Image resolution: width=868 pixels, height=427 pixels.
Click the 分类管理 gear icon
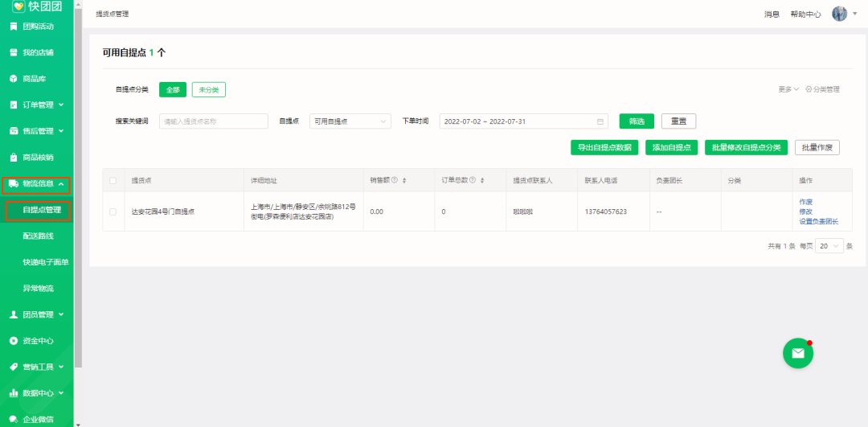(x=809, y=89)
